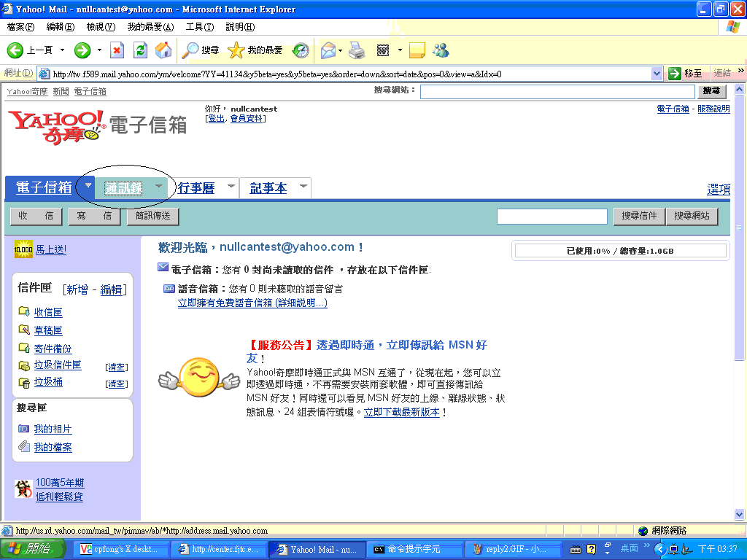747x560 pixels.
Task: Click the Print icon in toolbar
Action: point(356,50)
